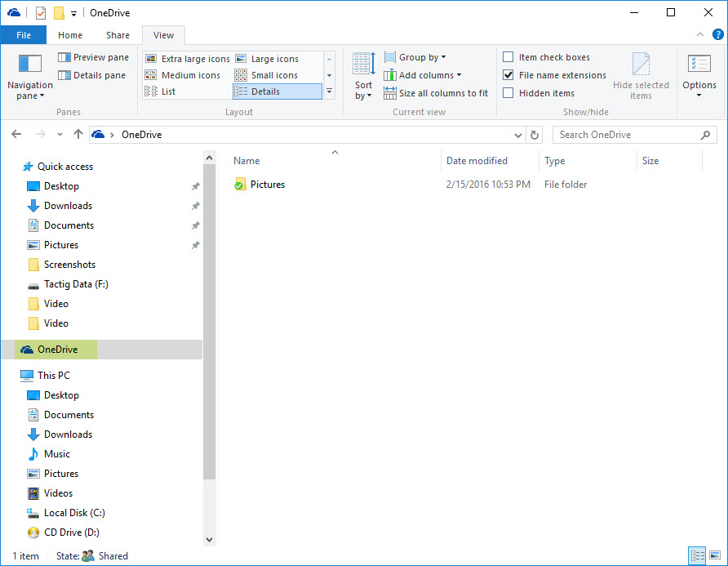
Task: Select Quick access in navigation pane
Action: coord(65,167)
